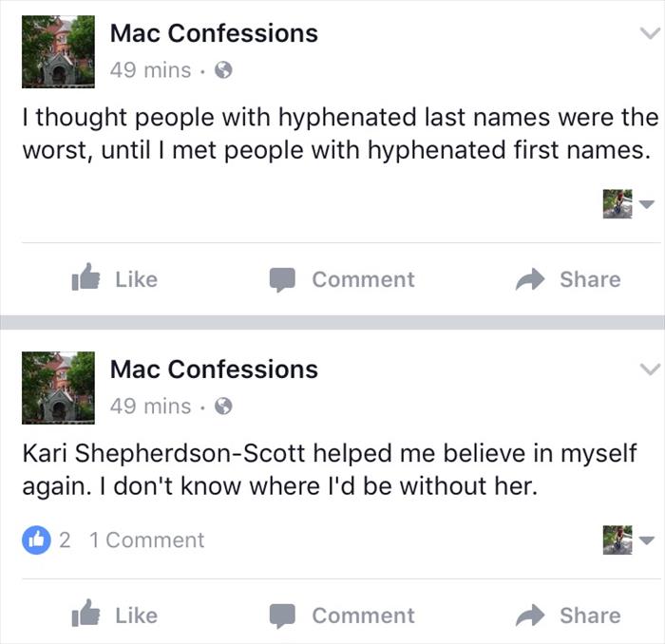The width and height of the screenshot is (665, 644).
Task: Open first post options chevron
Action: click(x=649, y=32)
